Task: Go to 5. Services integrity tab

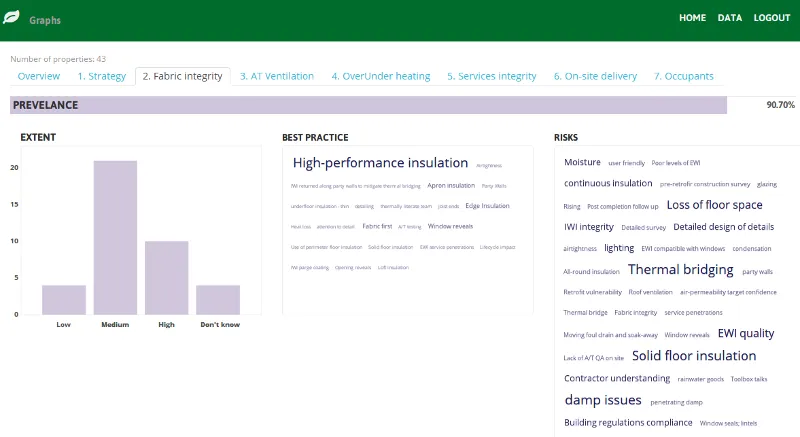Action: [x=491, y=76]
